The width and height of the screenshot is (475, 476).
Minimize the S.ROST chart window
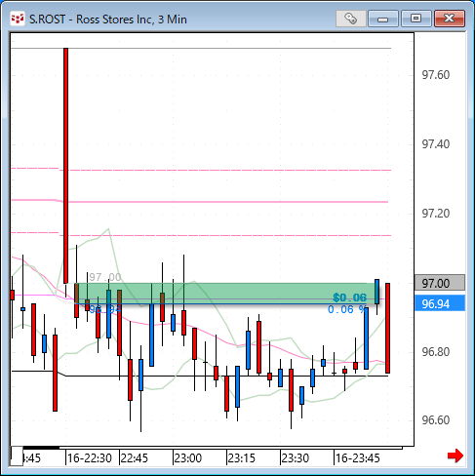383,19
